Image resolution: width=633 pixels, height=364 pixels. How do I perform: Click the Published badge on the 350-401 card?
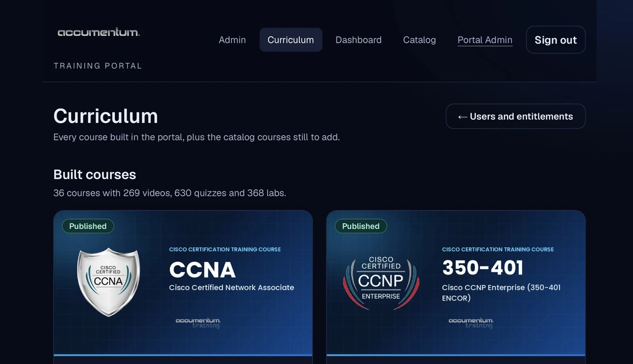[x=361, y=226]
